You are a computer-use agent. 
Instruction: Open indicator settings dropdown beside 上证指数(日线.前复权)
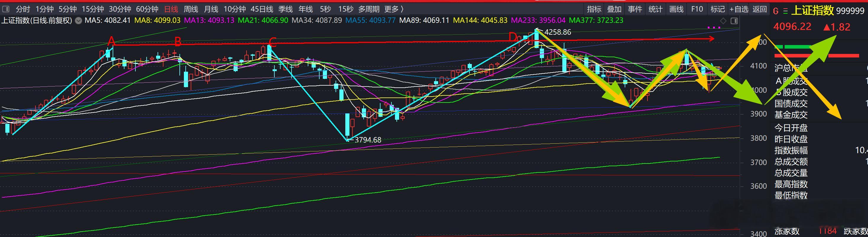tap(78, 21)
